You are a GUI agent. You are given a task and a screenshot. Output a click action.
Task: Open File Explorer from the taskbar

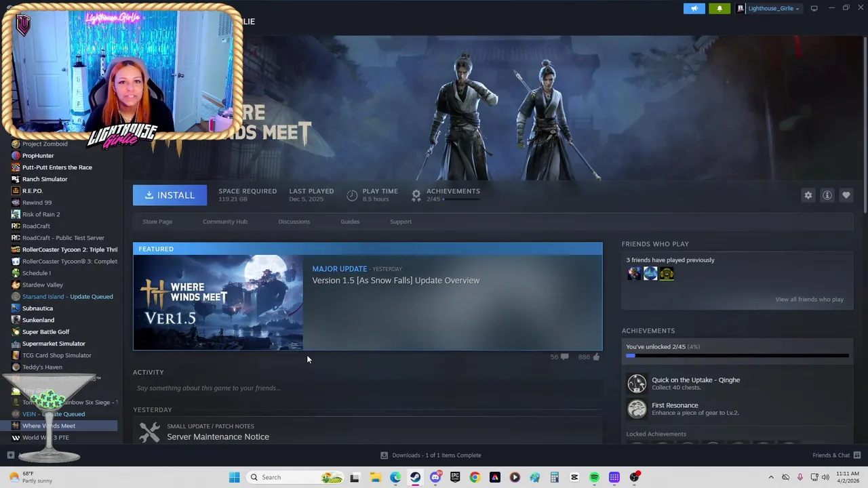click(x=375, y=477)
